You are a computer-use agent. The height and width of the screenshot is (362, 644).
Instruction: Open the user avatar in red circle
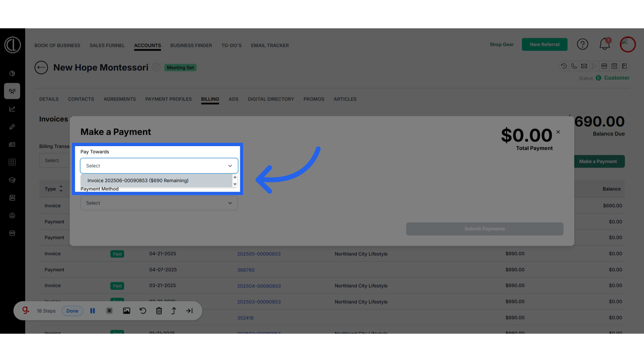click(628, 44)
